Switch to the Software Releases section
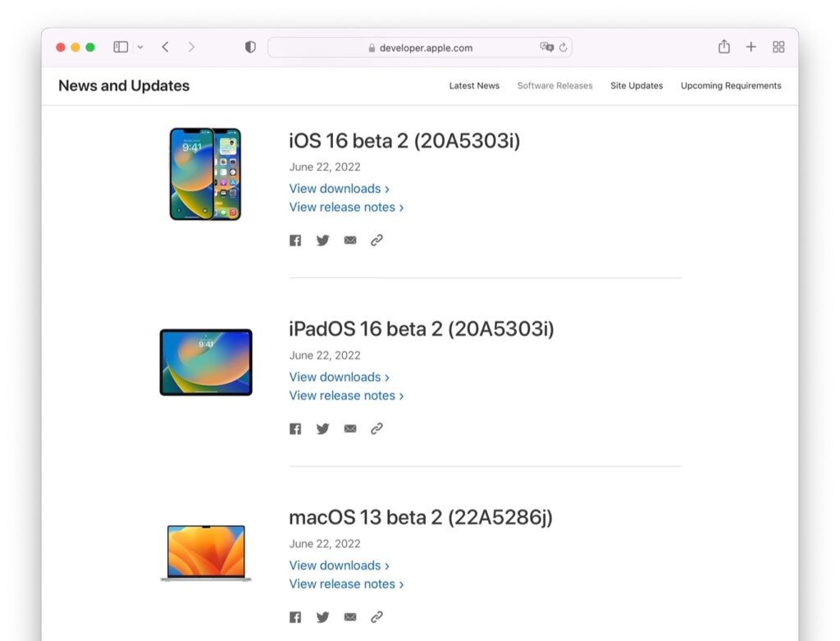840x641 pixels. tap(555, 85)
